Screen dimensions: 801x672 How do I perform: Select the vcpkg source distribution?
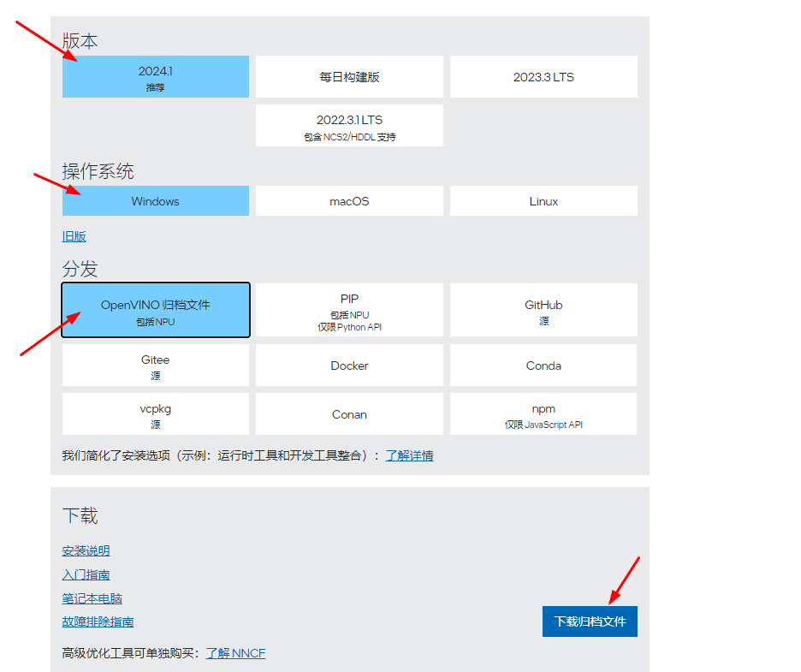coord(155,414)
